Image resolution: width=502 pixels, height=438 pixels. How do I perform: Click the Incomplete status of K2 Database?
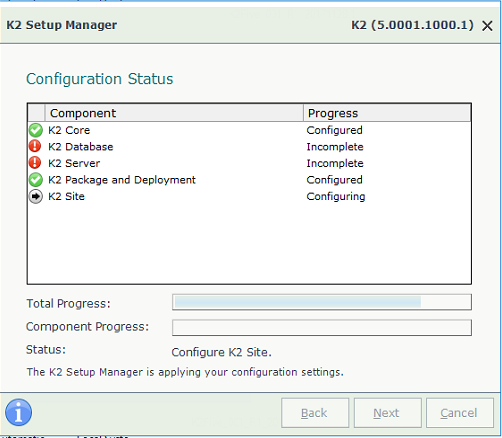[335, 147]
